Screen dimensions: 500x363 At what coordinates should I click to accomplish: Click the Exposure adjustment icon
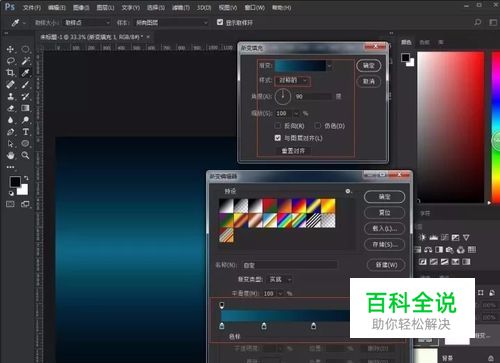pos(455,237)
